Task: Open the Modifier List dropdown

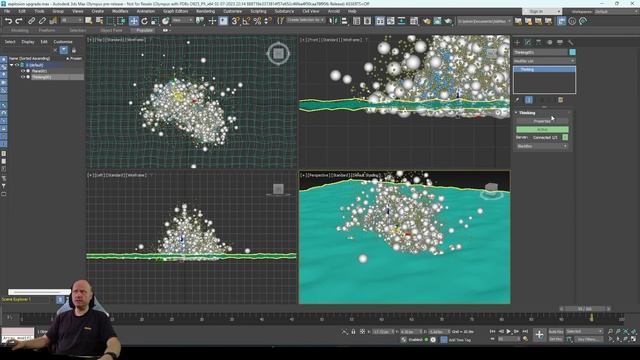Action: pos(544,61)
